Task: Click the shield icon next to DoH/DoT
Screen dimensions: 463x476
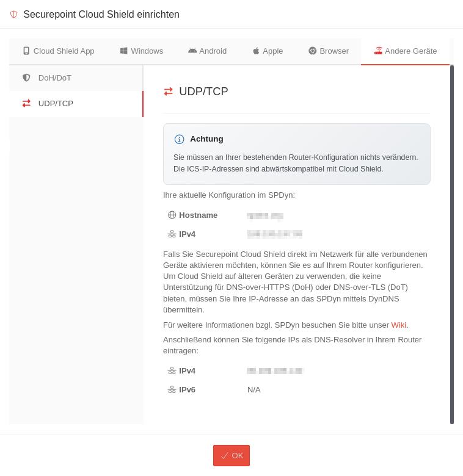Action: coord(26,78)
